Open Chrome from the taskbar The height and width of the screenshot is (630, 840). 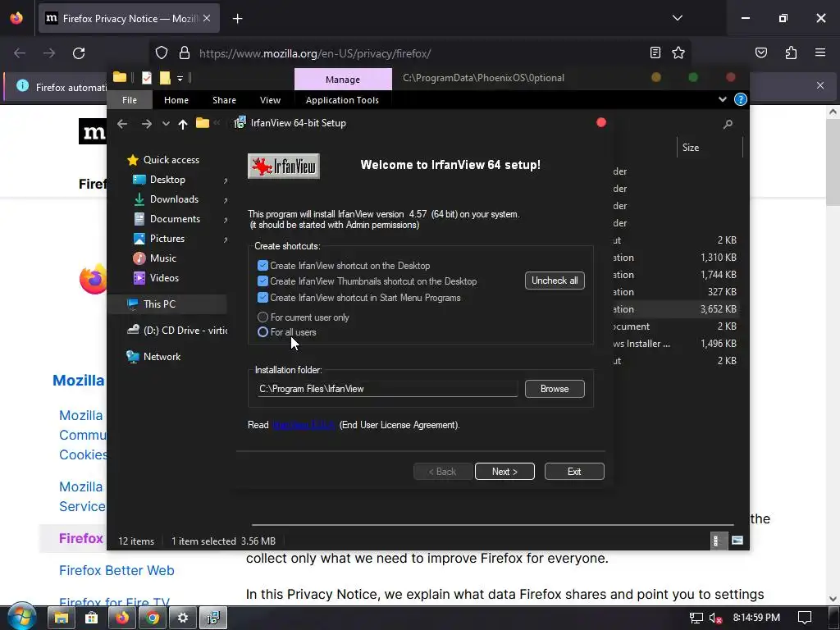click(x=153, y=619)
